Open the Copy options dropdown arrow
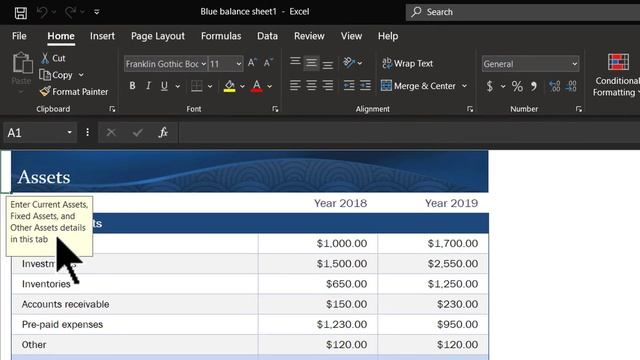640x360 pixels. tap(81, 75)
